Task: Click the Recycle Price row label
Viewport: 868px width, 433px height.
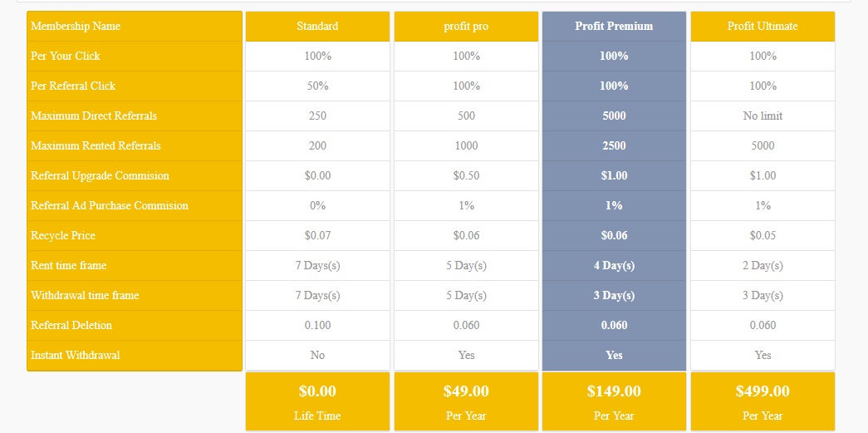Action: 135,235
